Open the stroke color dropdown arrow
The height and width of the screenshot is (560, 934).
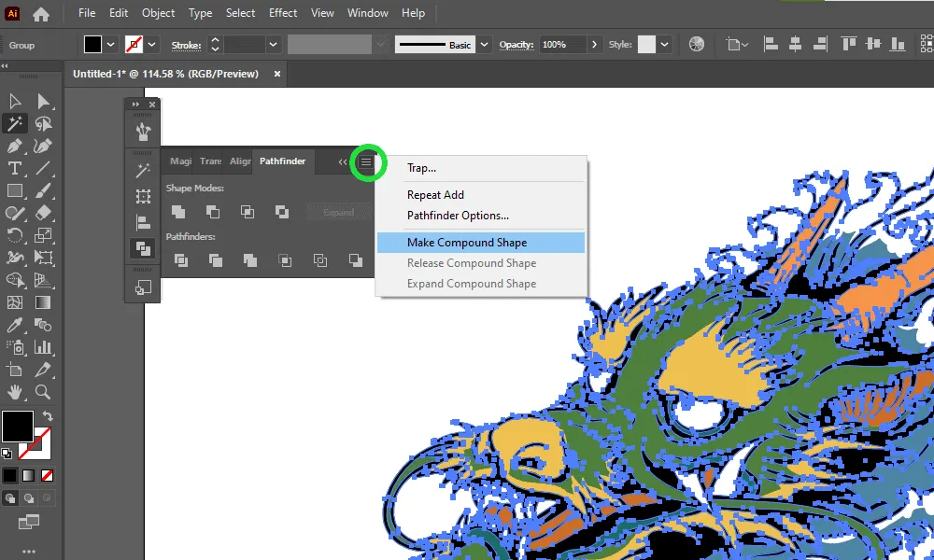152,45
